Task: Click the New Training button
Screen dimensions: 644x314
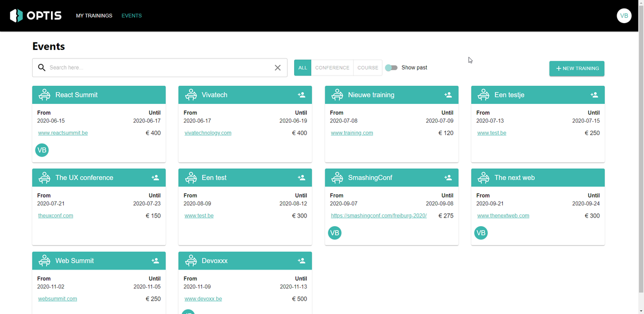Action: pos(577,69)
